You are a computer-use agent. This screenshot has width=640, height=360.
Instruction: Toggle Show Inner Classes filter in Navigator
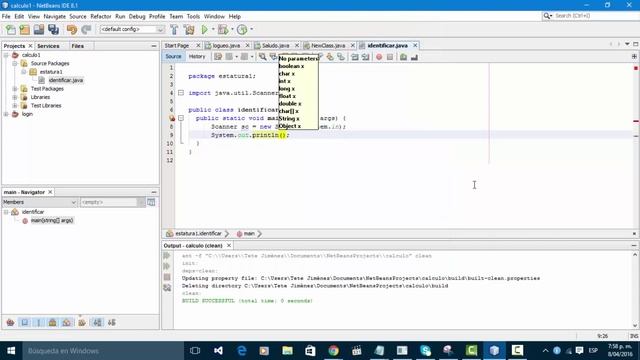(x=67, y=322)
